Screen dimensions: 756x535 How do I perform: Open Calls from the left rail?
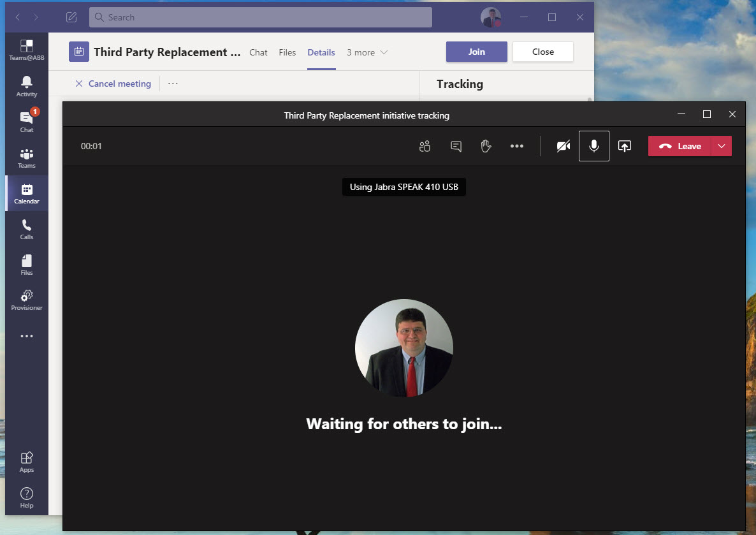27,230
